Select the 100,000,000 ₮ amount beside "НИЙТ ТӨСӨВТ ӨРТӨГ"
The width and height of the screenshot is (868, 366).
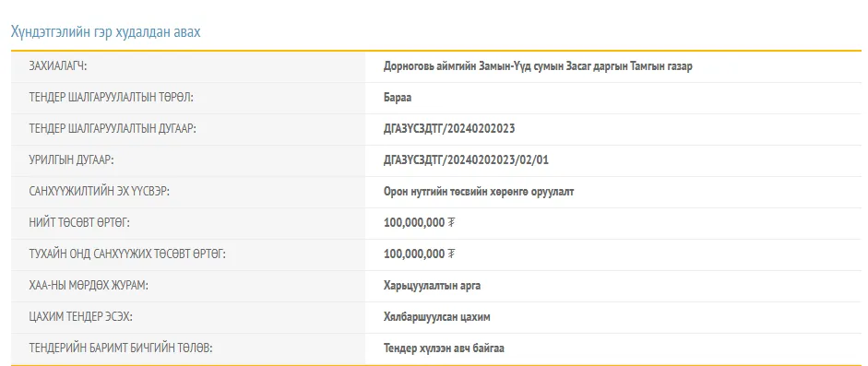pyautogui.click(x=419, y=223)
